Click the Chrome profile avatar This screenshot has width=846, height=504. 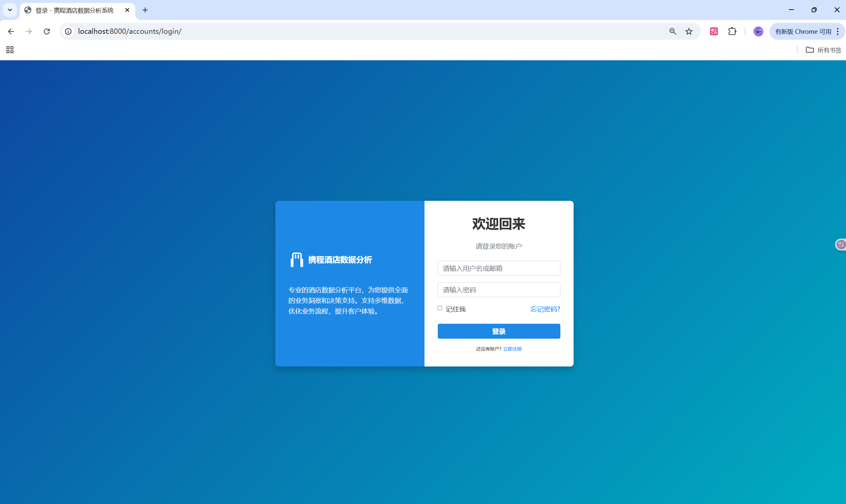[758, 31]
